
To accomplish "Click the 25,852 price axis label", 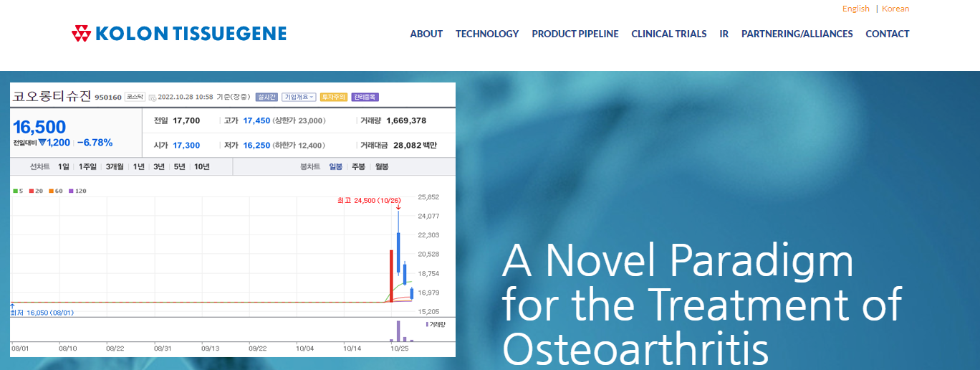I will [428, 196].
